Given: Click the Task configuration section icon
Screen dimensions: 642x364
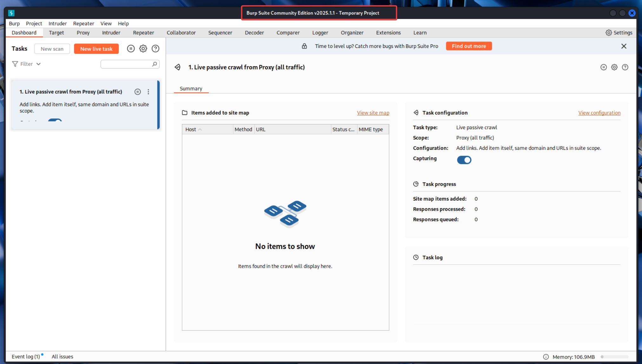Looking at the screenshot, I should click(x=416, y=113).
